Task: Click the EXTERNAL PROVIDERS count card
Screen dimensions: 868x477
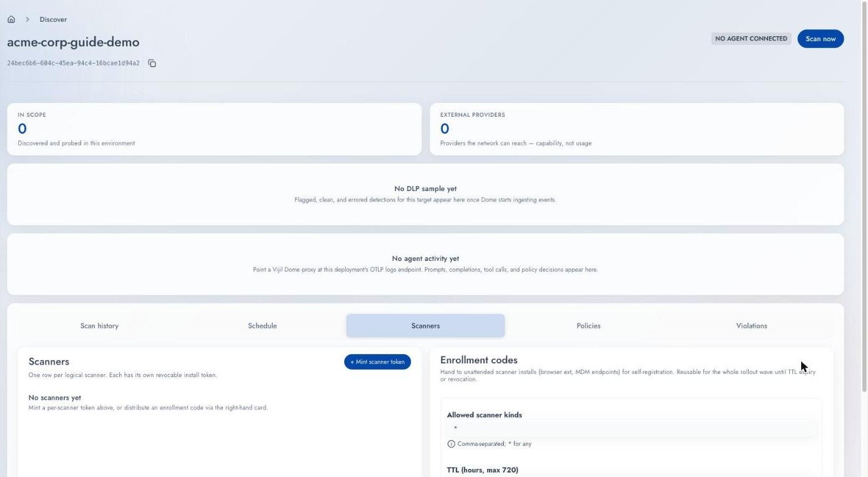Action: (x=637, y=129)
